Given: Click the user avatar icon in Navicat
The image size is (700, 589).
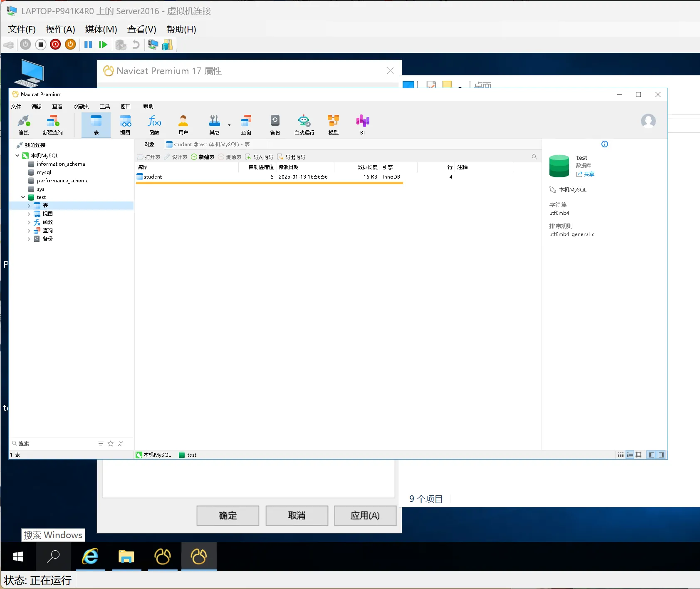Looking at the screenshot, I should [648, 121].
